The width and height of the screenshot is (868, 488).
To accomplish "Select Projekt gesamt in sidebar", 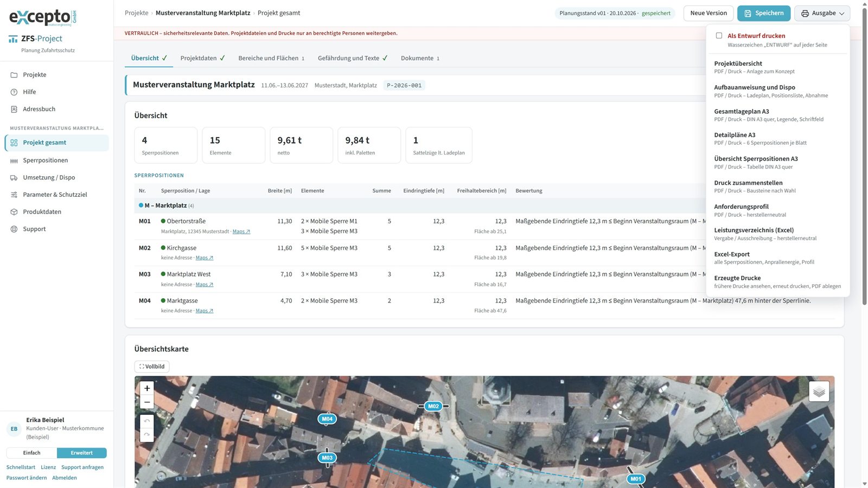I will [56, 143].
